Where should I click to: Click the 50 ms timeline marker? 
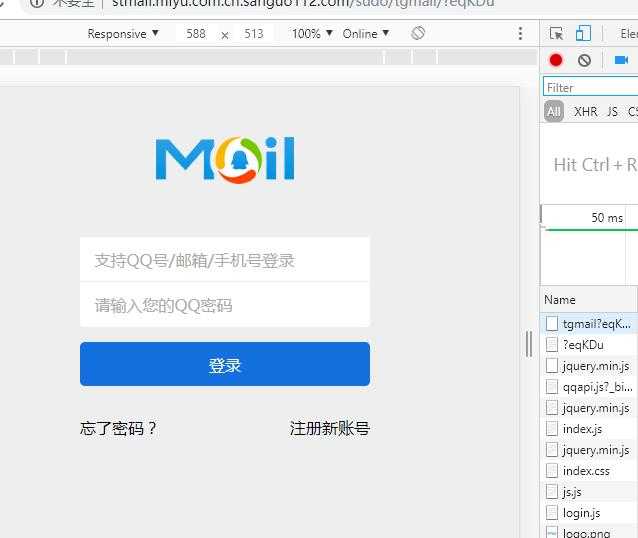607,217
